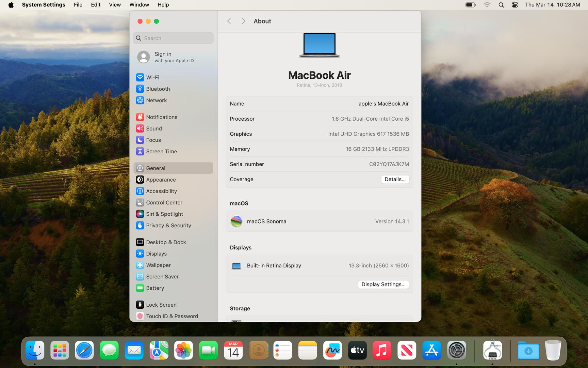Open Appearance settings
This screenshot has width=588, height=368.
click(x=173, y=180)
